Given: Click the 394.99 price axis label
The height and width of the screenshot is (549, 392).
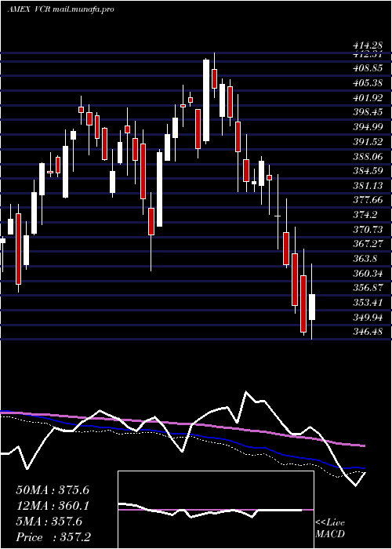Looking at the screenshot, I should tap(368, 127).
